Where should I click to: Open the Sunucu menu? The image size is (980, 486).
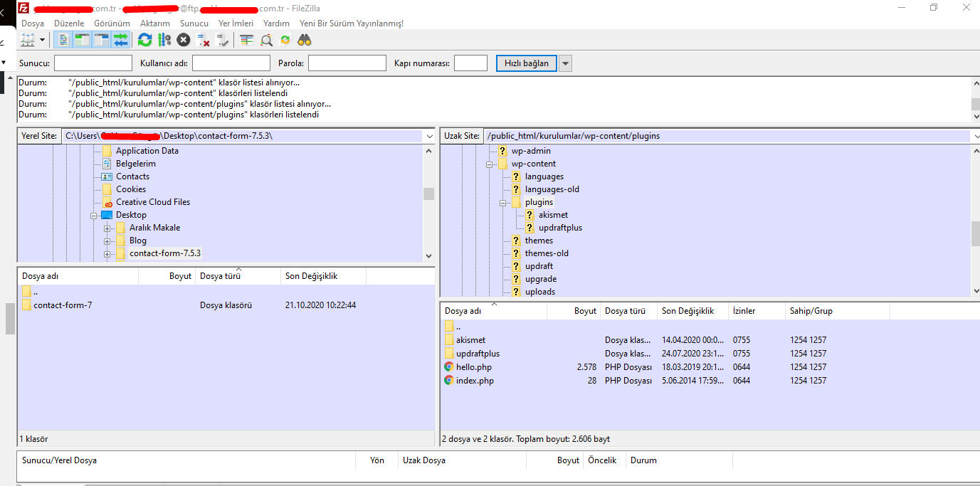(194, 23)
